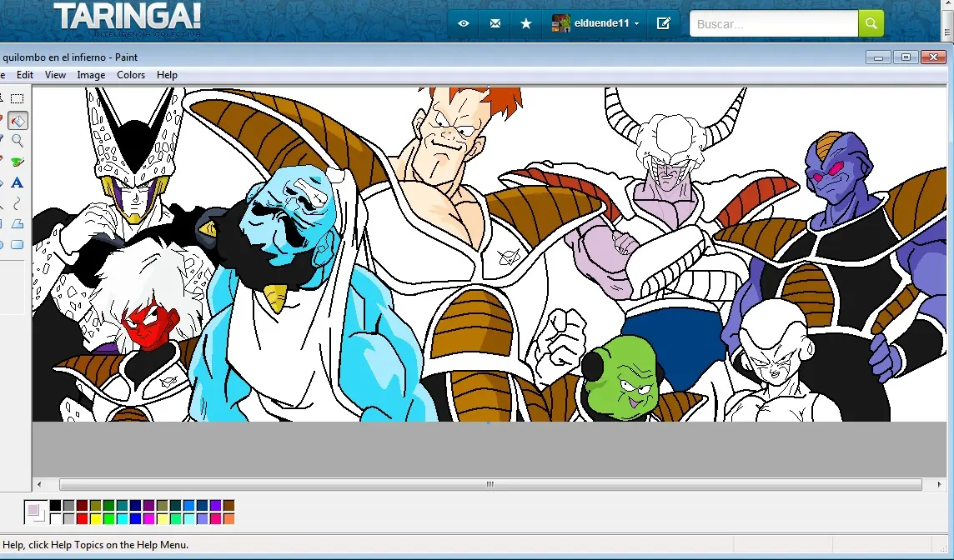This screenshot has width=954, height=560.
Task: Select the Rounded Rectangle tool
Action: [x=17, y=244]
